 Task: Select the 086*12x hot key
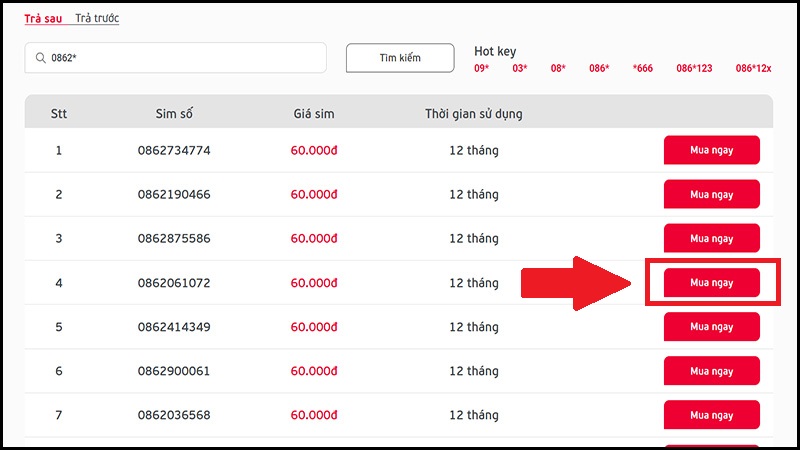point(753,68)
